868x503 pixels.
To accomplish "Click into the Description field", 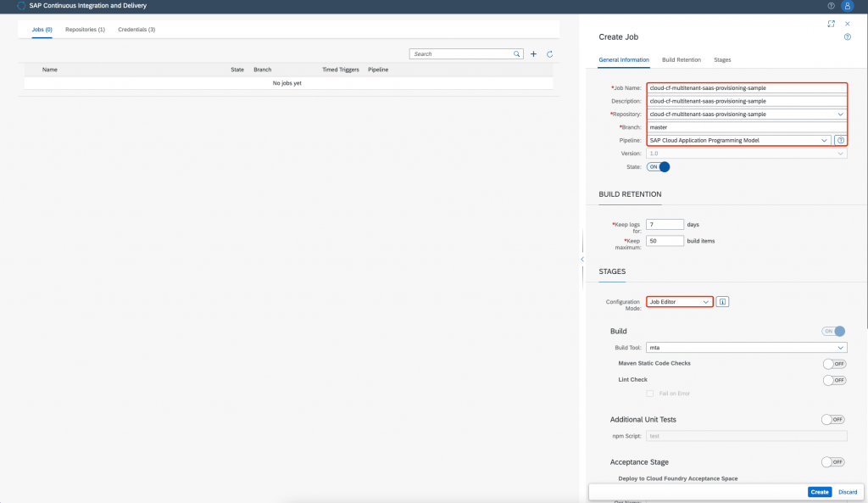I will point(746,102).
